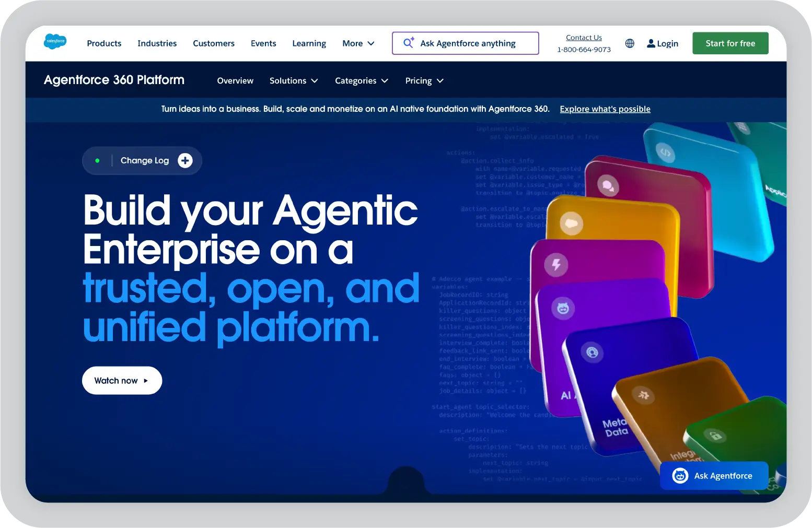Screen dimensions: 812x528
Task: Open the Learning menu
Action: [x=309, y=43]
